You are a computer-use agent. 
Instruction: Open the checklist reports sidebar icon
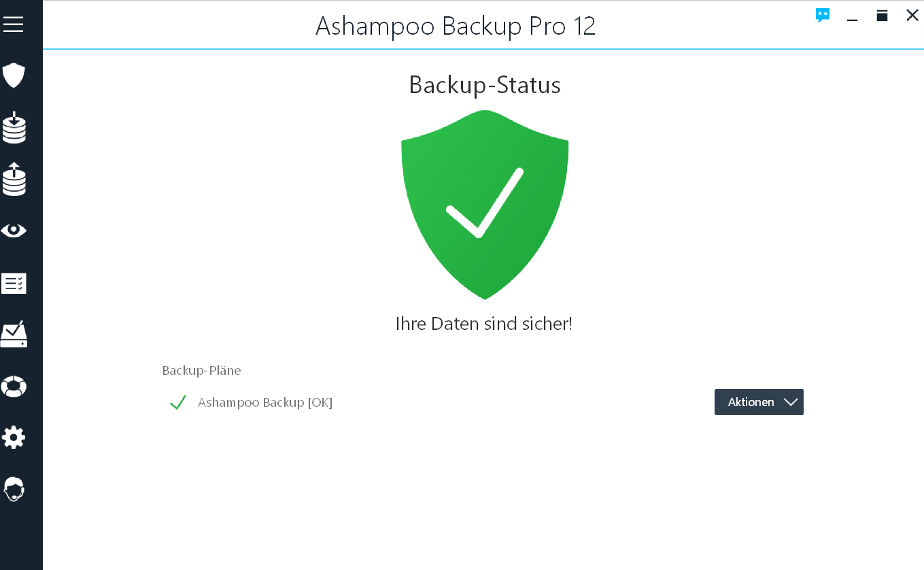click(14, 283)
